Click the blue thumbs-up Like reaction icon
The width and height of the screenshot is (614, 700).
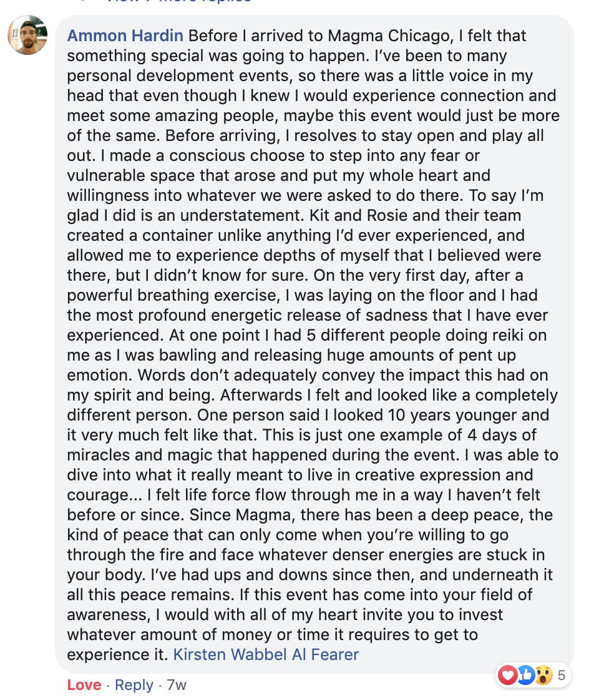tap(525, 675)
